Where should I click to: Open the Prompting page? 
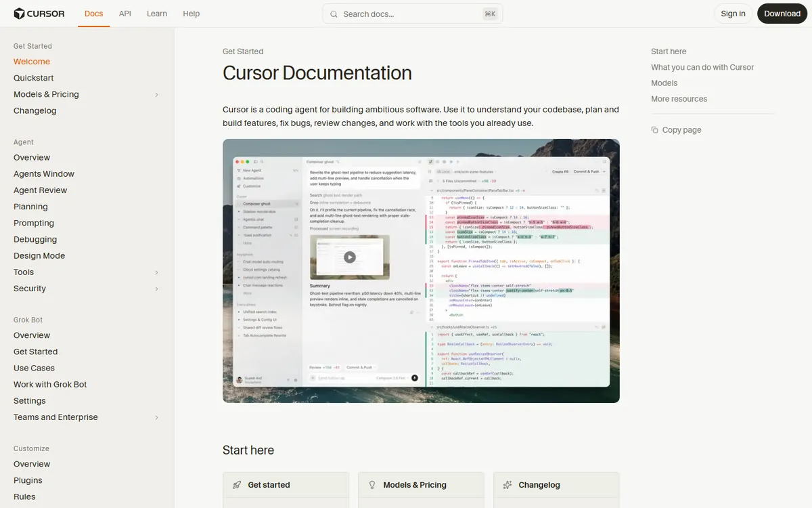click(x=34, y=223)
